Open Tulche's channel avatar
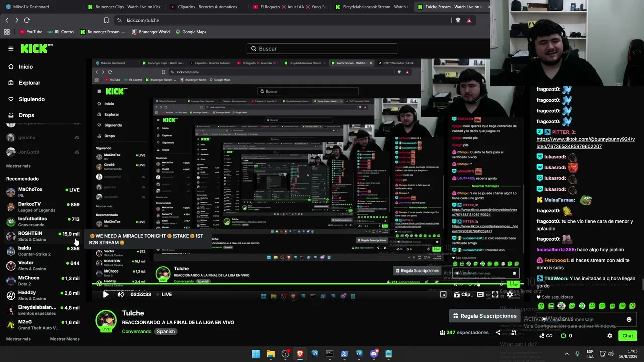Screen dimensions: 644x362 [x=106, y=321]
